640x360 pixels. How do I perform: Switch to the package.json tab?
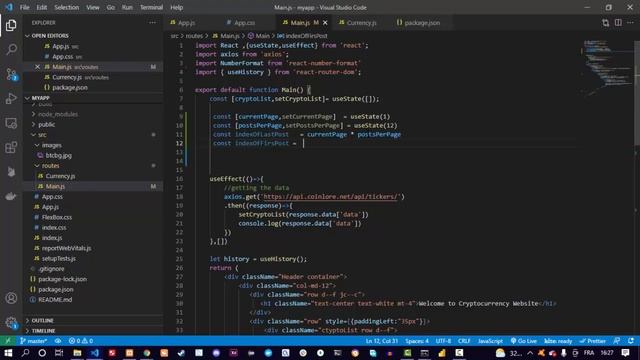coord(422,23)
